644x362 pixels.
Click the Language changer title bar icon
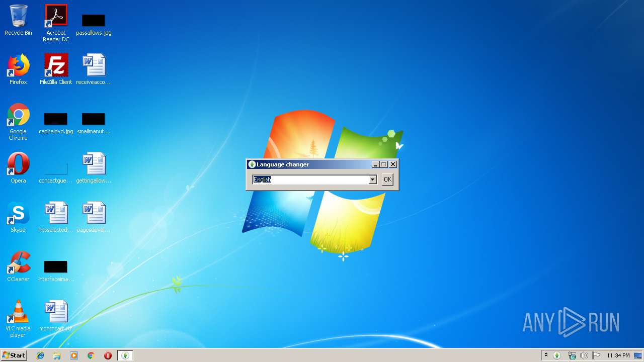coord(252,164)
